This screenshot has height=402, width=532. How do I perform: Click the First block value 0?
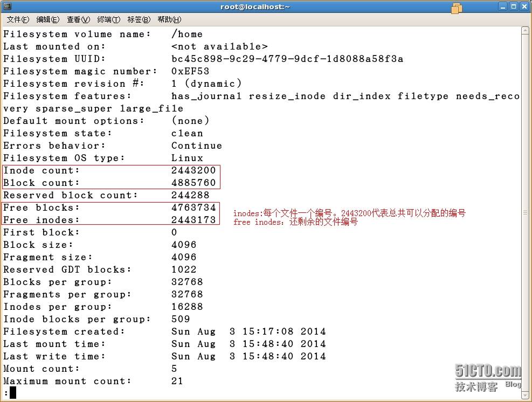(174, 232)
